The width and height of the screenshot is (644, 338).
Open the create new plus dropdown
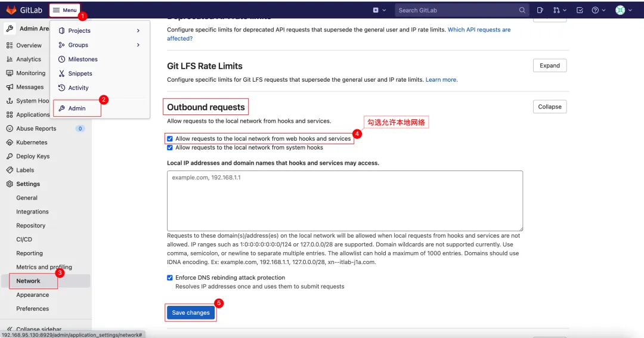379,10
